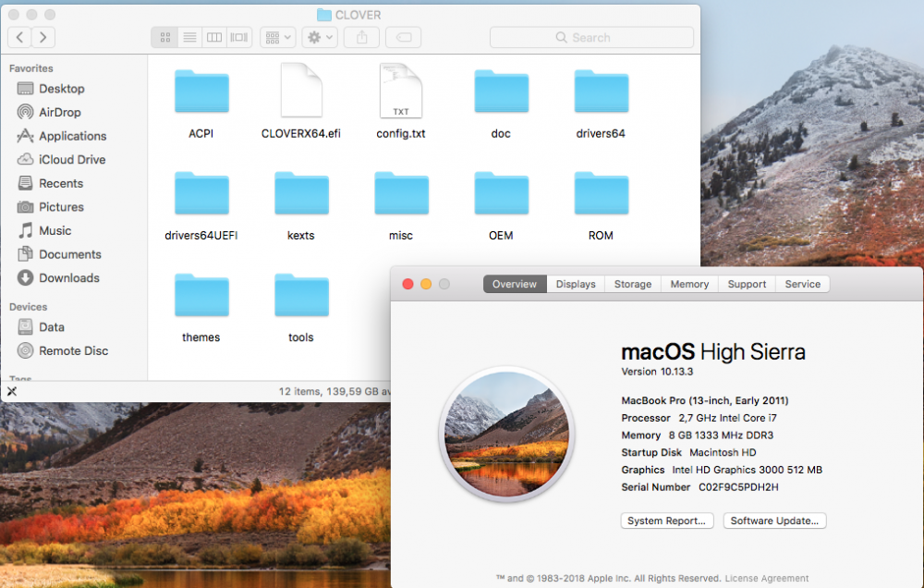Switch to the Service tab
924x588 pixels.
[803, 284]
